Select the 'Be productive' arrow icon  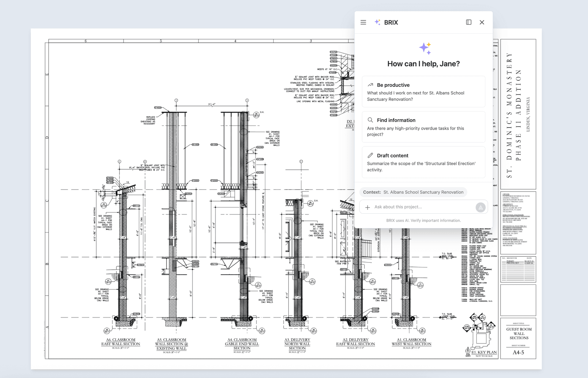[371, 84]
